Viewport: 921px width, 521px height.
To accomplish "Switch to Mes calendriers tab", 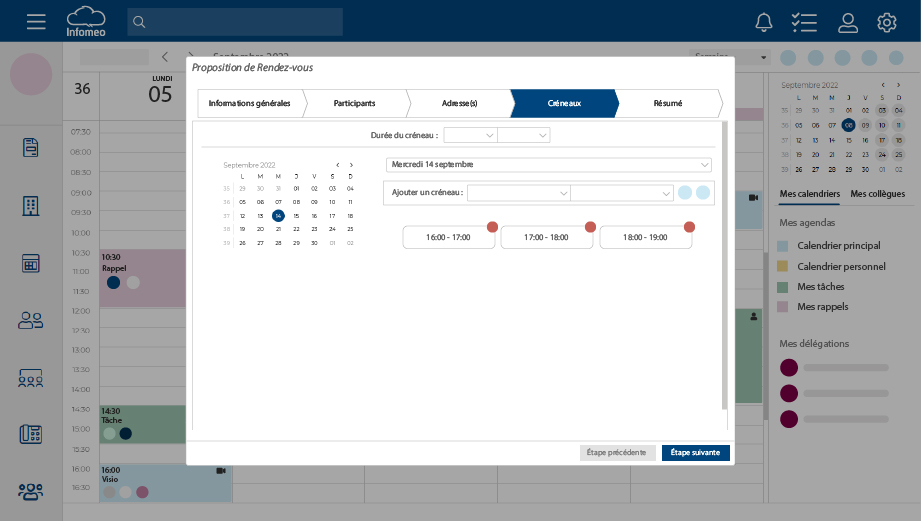I will [x=809, y=194].
